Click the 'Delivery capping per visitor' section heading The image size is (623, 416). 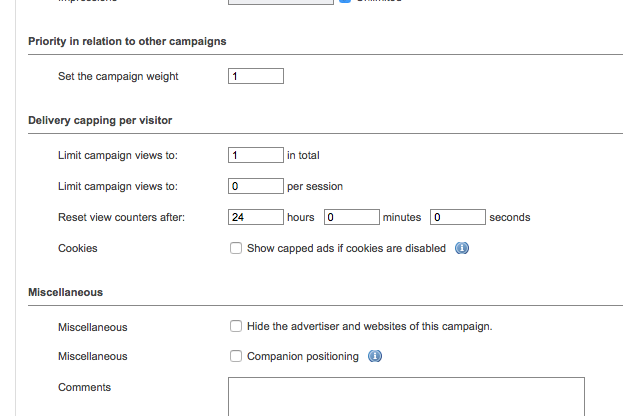(100, 121)
